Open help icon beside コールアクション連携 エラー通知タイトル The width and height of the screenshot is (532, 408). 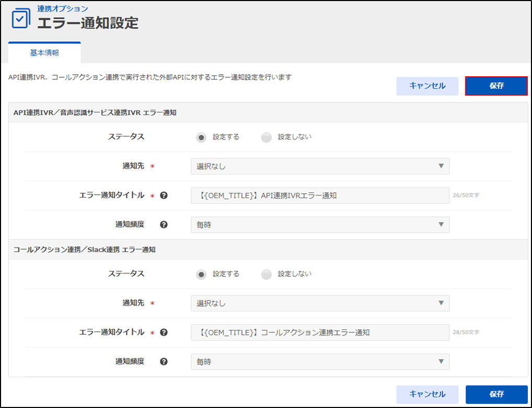(164, 332)
